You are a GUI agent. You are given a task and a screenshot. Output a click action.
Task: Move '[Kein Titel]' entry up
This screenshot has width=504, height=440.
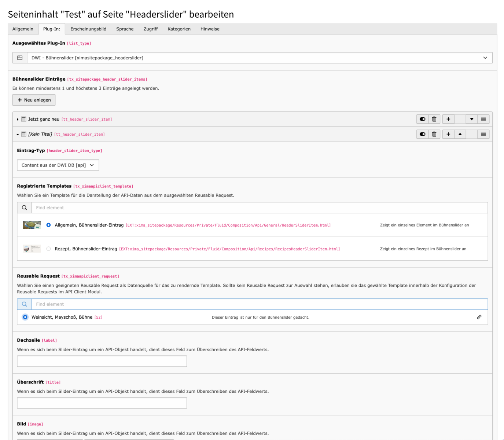pos(460,134)
